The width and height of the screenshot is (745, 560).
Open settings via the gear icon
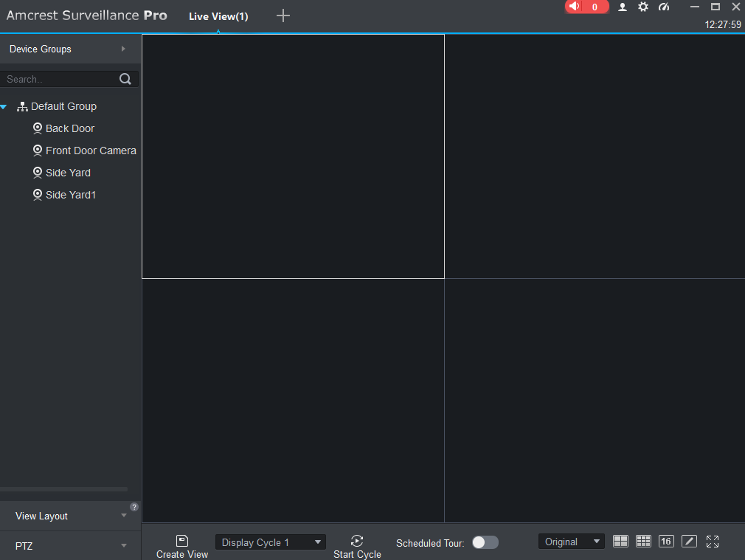coord(643,7)
